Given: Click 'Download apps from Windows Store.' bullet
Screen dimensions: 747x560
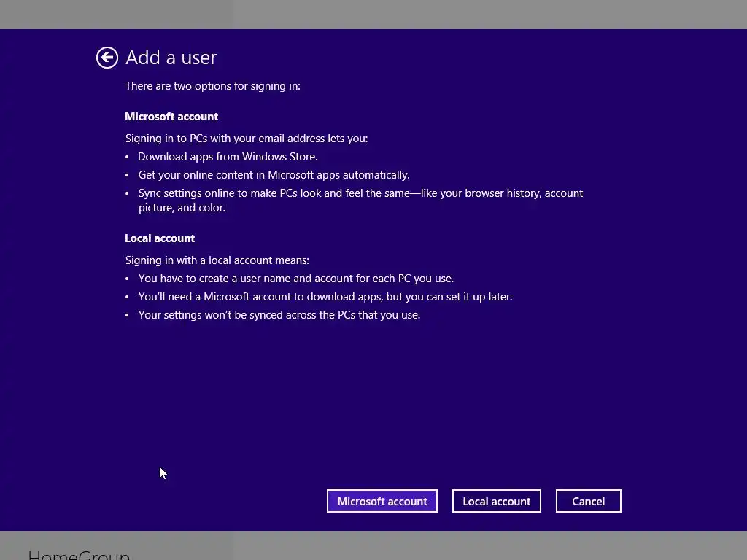Looking at the screenshot, I should pyautogui.click(x=228, y=157).
